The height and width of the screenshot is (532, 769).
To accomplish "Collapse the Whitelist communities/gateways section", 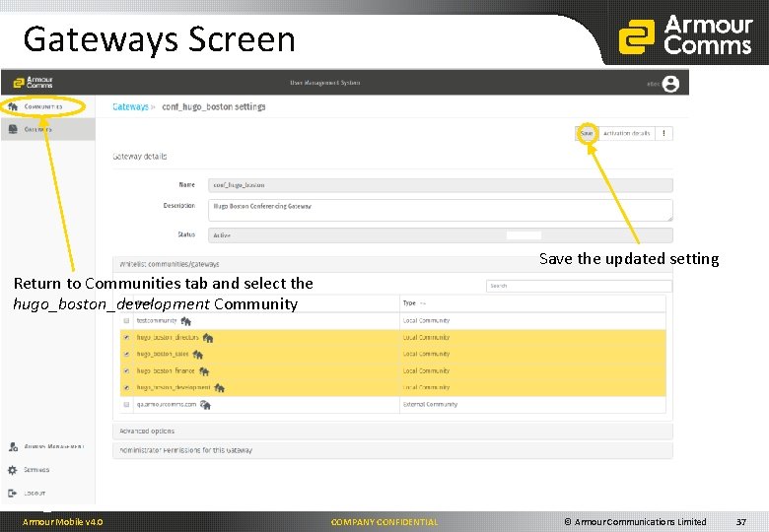I will pos(392,264).
